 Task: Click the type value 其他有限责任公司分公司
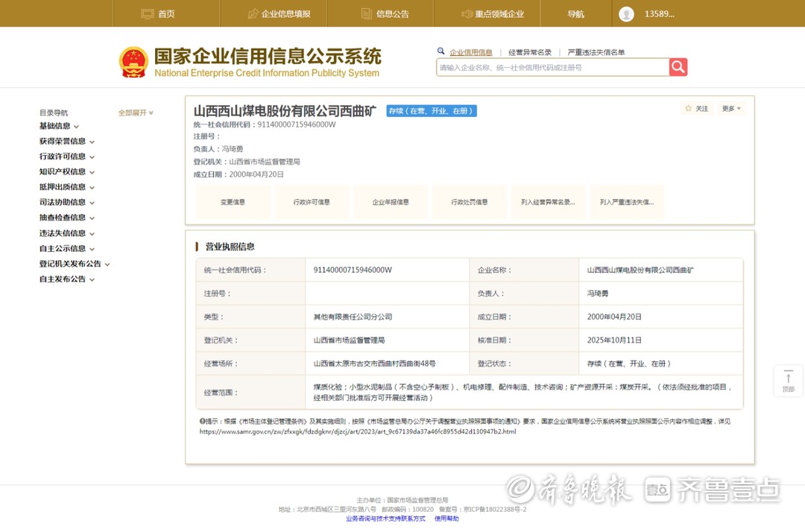click(353, 317)
